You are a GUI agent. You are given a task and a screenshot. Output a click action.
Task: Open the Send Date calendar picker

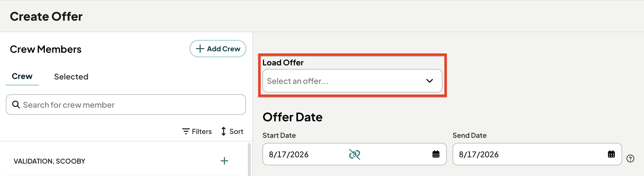coord(611,154)
